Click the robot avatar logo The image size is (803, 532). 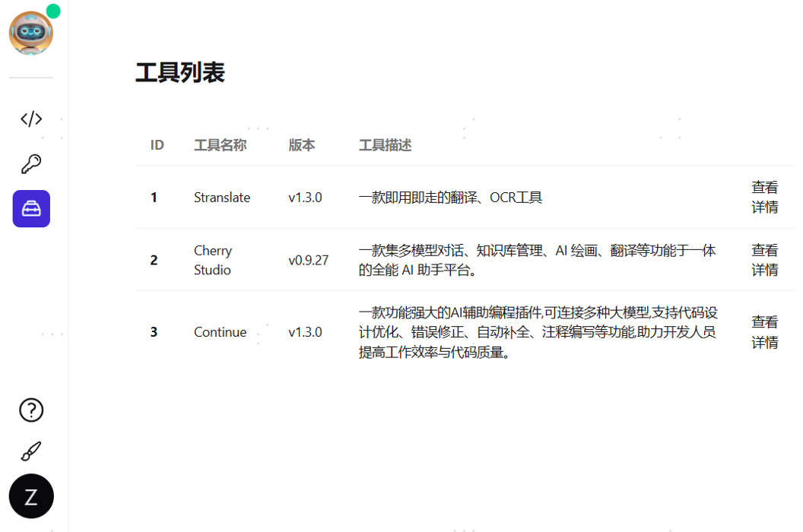(x=31, y=33)
